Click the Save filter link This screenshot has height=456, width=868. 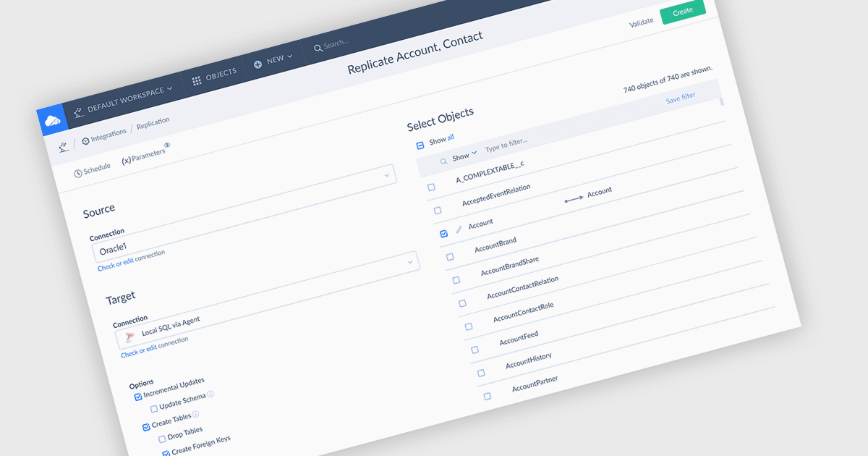pos(681,98)
